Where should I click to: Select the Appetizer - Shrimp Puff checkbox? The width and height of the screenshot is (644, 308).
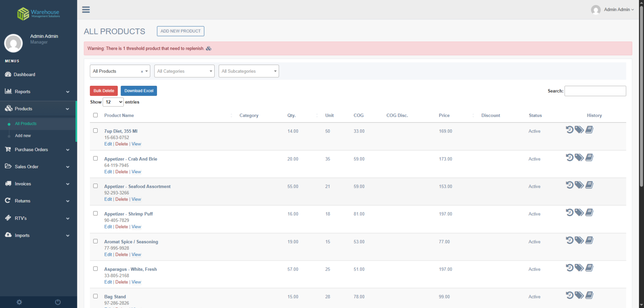[x=96, y=214]
